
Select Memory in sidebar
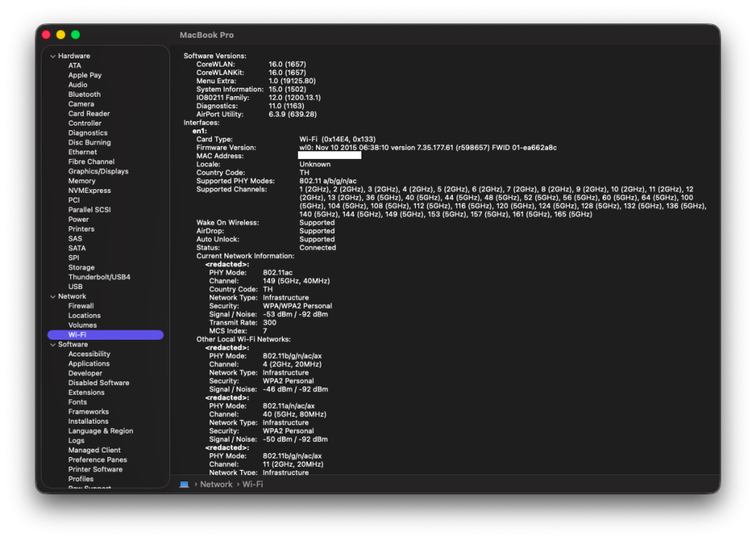[82, 181]
